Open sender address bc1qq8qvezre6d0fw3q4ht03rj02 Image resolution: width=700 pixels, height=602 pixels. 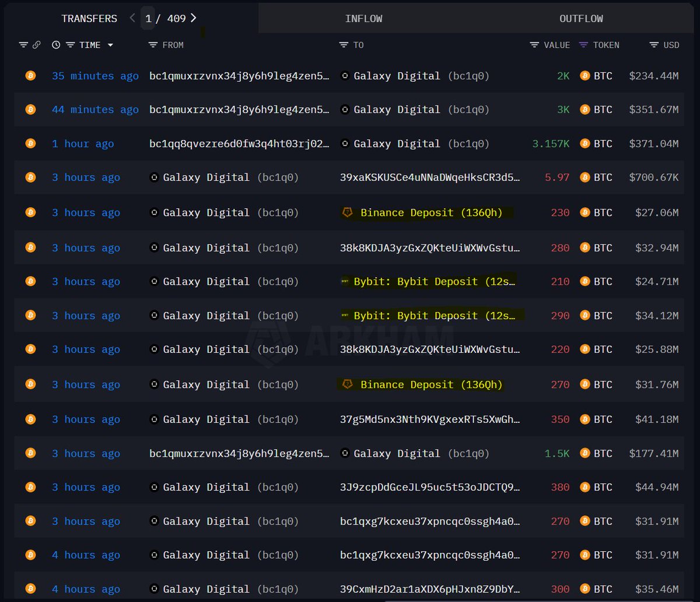[x=239, y=143]
